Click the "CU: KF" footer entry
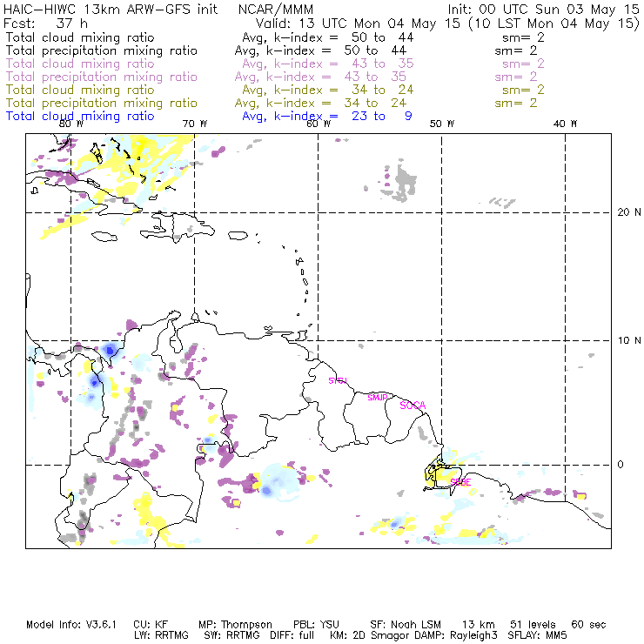 point(151,625)
